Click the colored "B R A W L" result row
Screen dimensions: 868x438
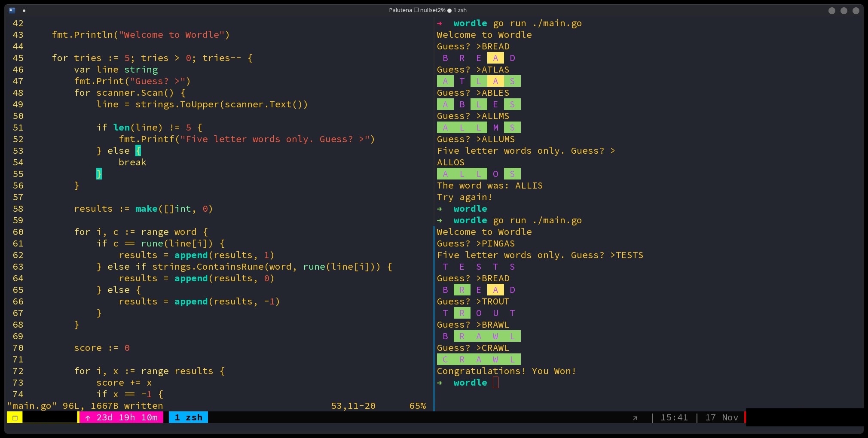[479, 336]
